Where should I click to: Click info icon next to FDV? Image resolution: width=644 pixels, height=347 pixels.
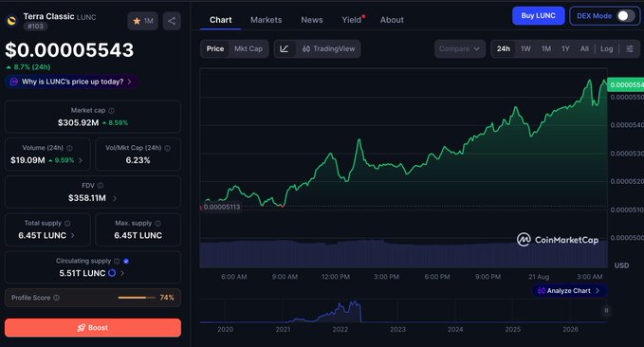(x=101, y=186)
